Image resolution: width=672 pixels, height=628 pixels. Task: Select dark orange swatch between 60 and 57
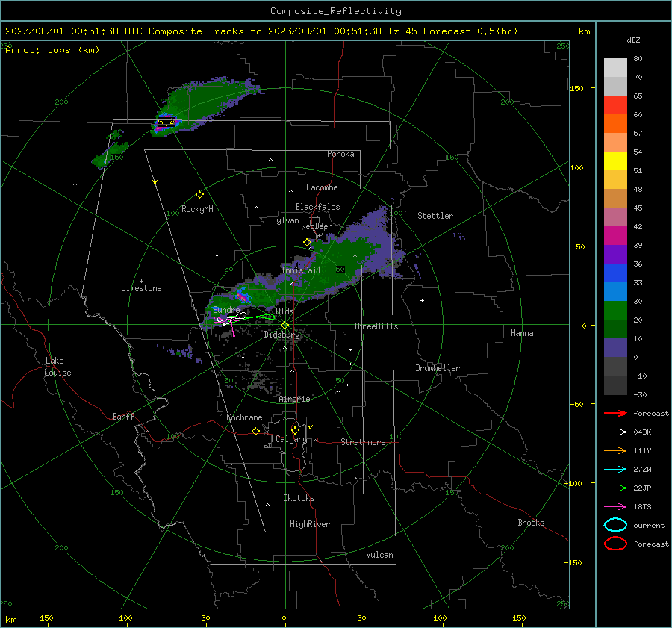tap(615, 124)
